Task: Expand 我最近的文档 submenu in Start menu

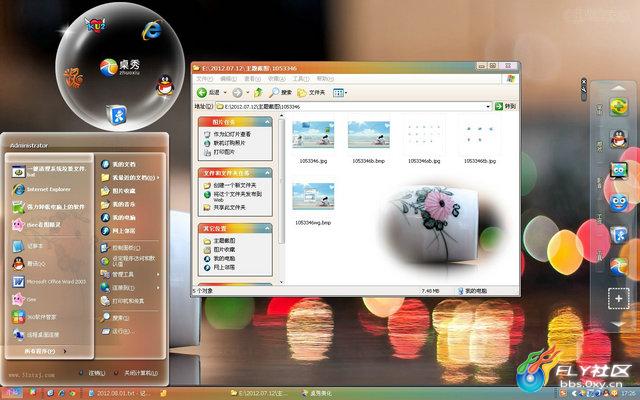Action: coord(130,178)
